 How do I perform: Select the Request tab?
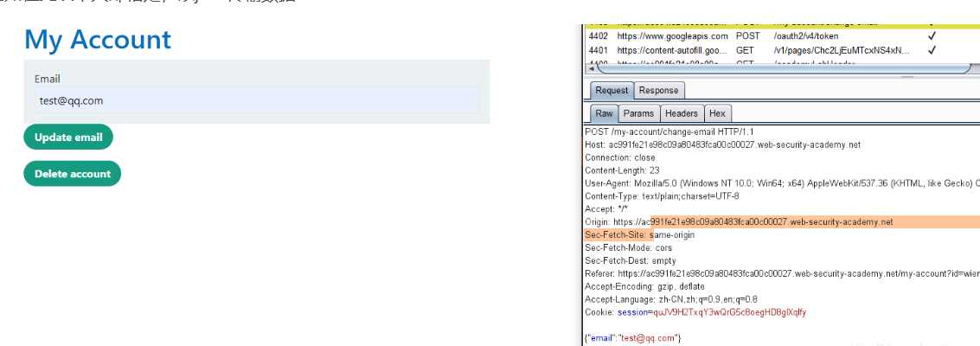(612, 90)
